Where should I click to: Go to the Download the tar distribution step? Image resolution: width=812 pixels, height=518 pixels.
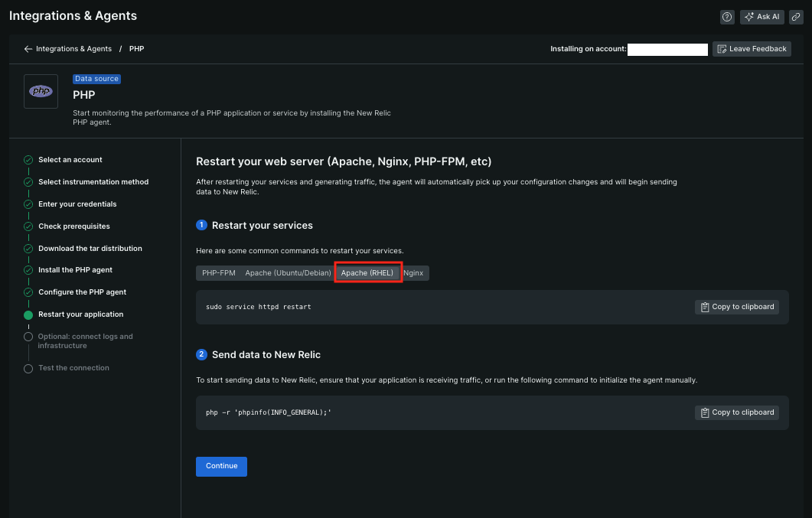point(90,249)
